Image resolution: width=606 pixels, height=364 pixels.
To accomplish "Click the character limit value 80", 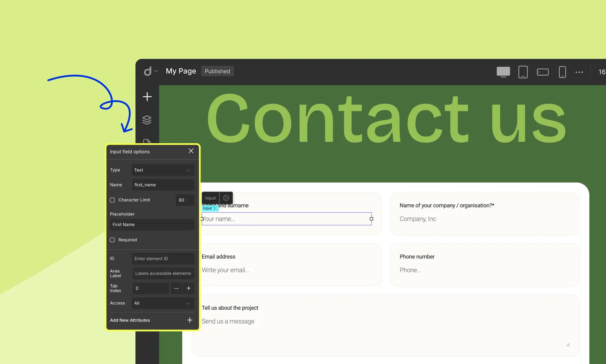I will [185, 200].
